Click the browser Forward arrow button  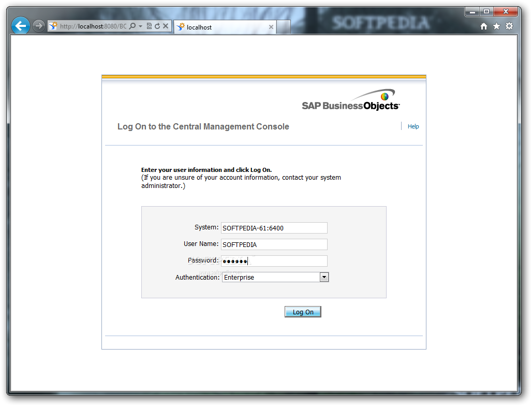[x=39, y=26]
